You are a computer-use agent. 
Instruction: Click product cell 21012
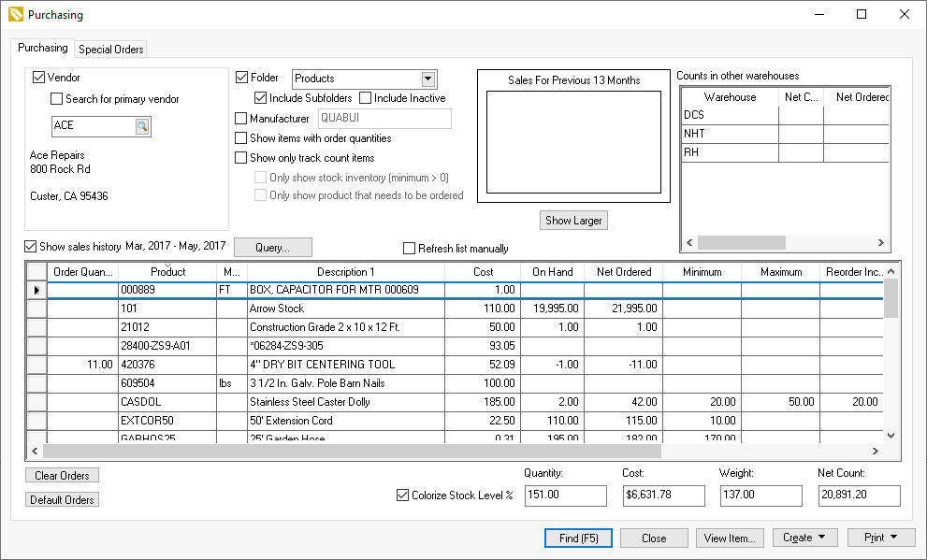167,327
